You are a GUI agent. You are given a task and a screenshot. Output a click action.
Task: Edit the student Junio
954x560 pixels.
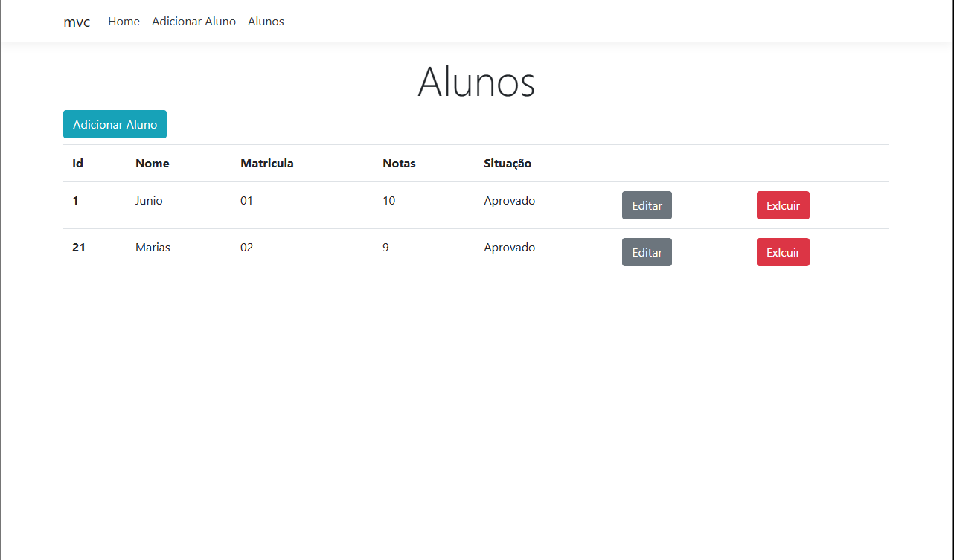(647, 205)
